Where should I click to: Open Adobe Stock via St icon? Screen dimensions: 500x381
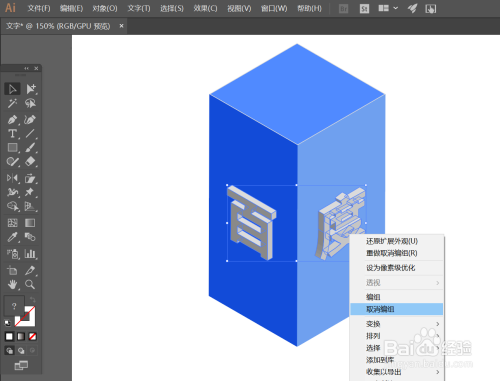[x=364, y=9]
